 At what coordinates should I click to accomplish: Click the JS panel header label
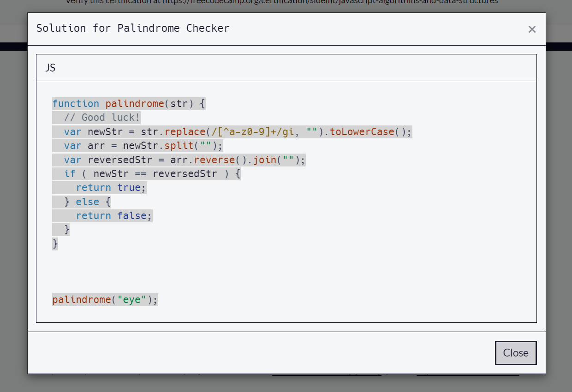(50, 68)
